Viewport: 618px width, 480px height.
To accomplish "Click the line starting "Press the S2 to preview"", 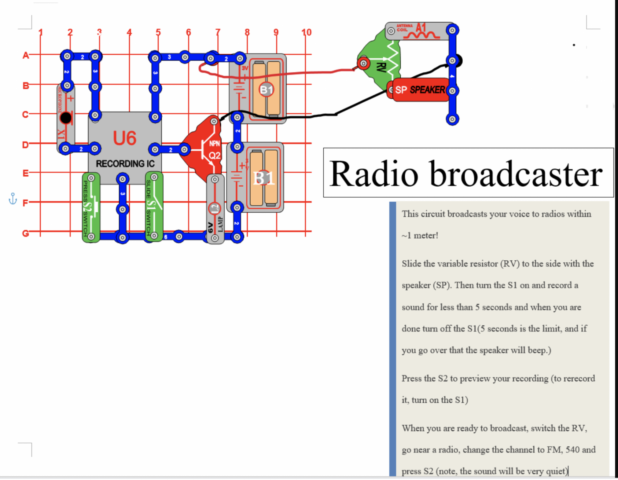I will click(x=498, y=378).
